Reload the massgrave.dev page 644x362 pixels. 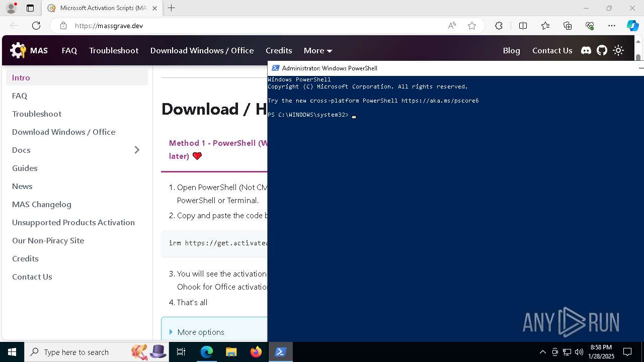click(36, 26)
